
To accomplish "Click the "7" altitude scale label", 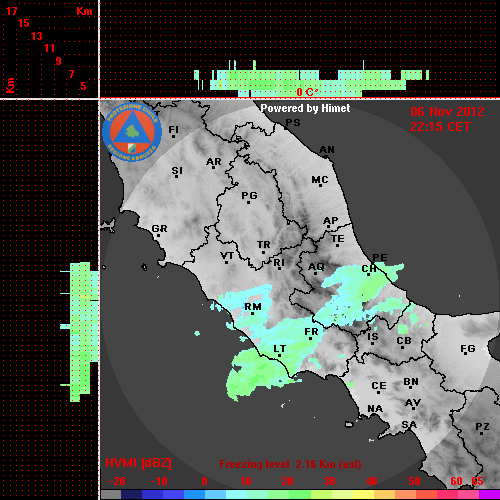I will [71, 74].
